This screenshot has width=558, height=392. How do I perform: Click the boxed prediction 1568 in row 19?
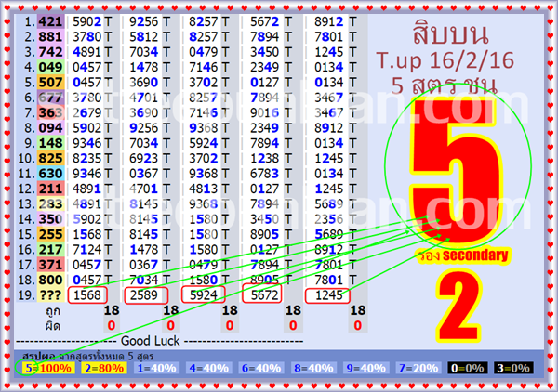(x=87, y=295)
